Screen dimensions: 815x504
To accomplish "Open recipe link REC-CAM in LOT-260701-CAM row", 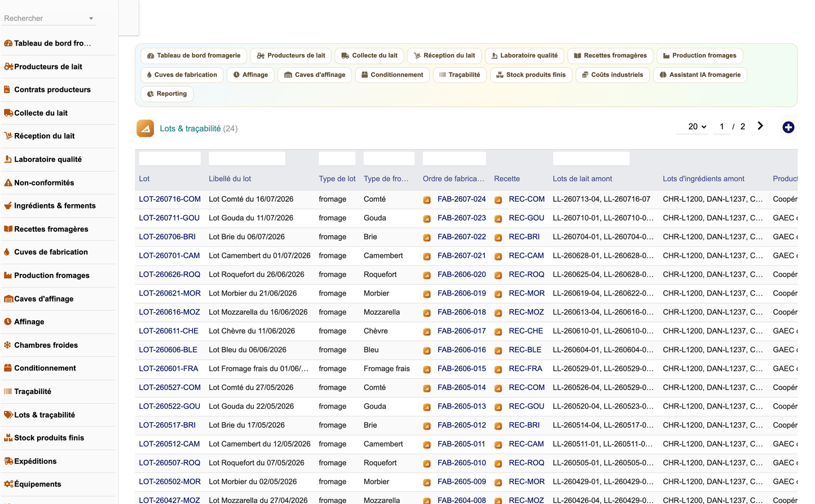I will tap(526, 255).
